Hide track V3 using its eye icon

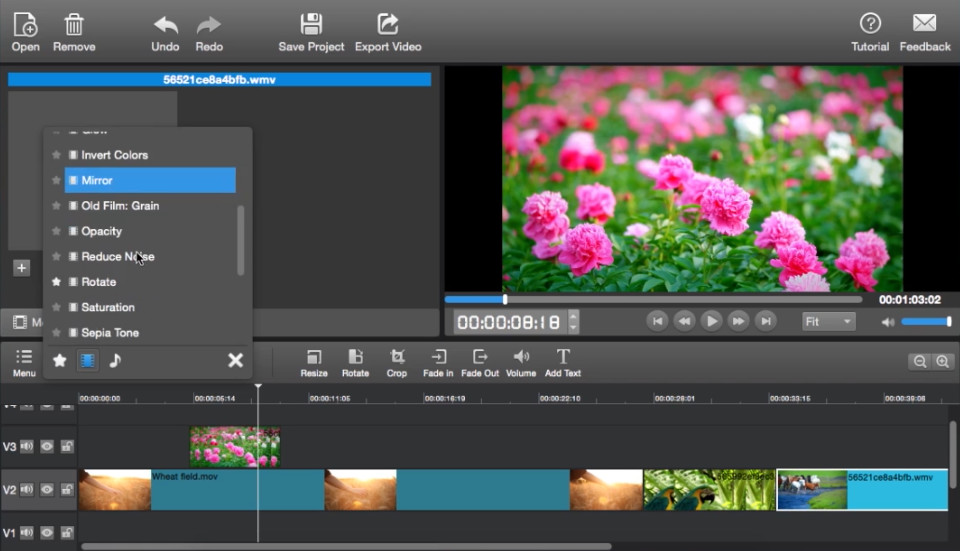47,447
